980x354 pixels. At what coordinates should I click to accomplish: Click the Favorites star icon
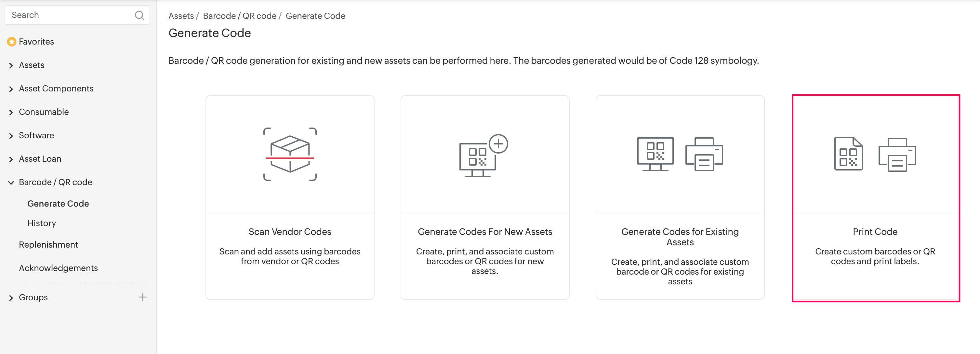click(11, 42)
